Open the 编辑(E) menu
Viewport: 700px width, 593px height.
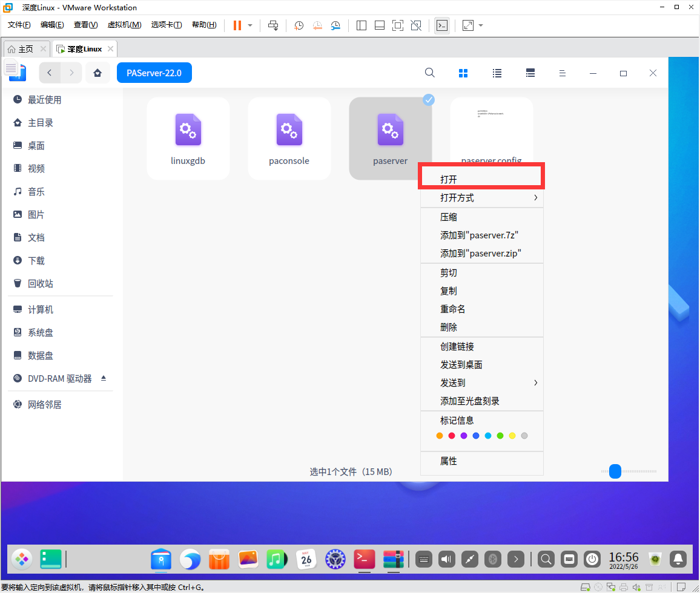(52, 25)
